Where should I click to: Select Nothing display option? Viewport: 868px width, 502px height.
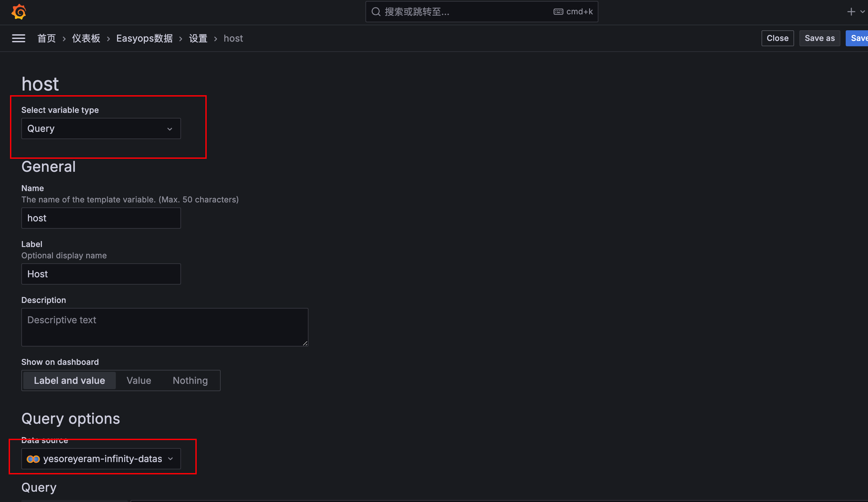[x=190, y=380]
